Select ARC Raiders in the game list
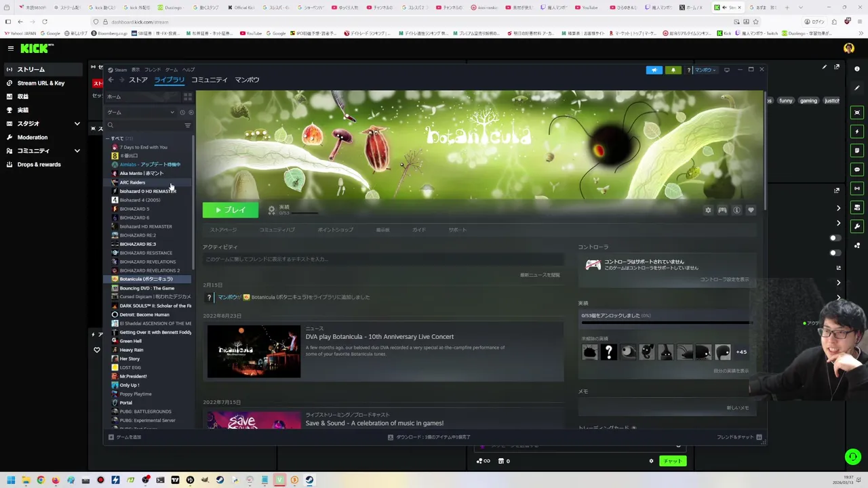The width and height of the screenshot is (868, 488). click(x=132, y=182)
